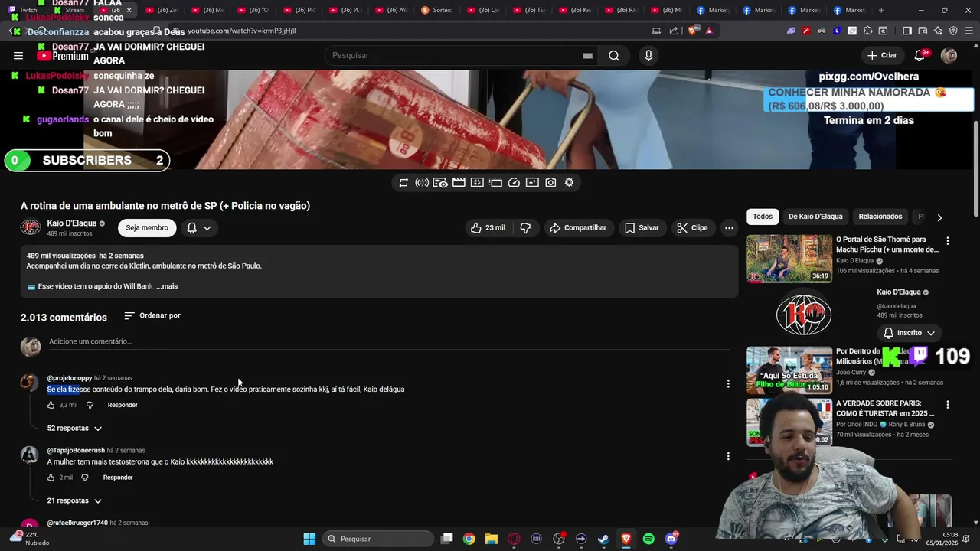Expand the 21 respostas thread
980x551 pixels.
(x=74, y=500)
